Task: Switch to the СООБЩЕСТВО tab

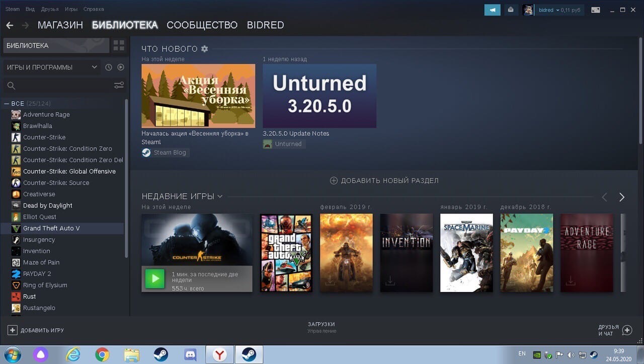Action: pos(202,25)
